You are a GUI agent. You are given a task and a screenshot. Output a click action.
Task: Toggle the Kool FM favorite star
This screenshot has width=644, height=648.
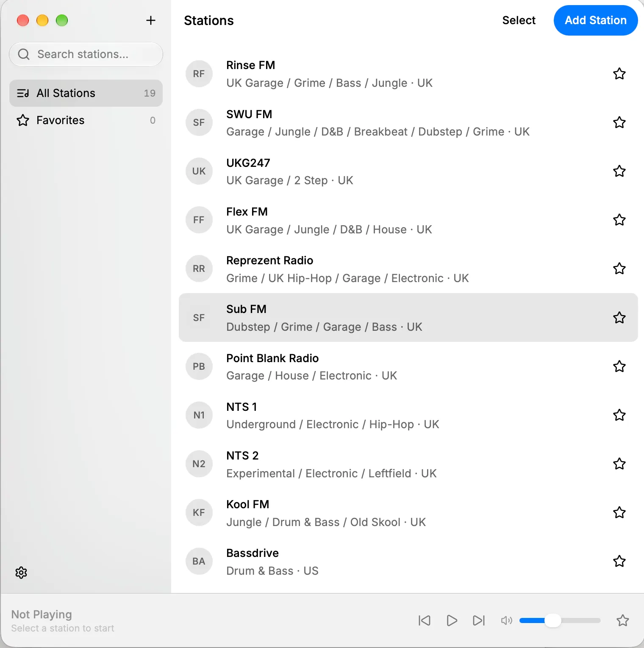pyautogui.click(x=619, y=512)
